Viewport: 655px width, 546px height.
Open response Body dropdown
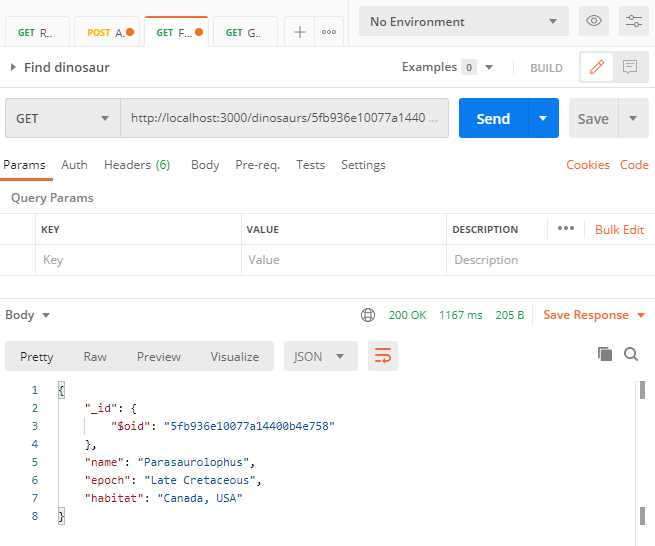28,315
